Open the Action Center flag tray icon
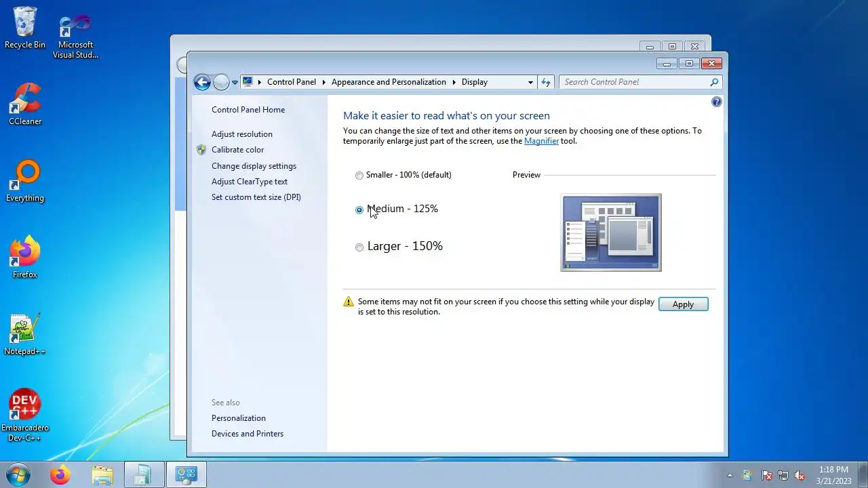Screen dimensions: 868x488 [767, 476]
